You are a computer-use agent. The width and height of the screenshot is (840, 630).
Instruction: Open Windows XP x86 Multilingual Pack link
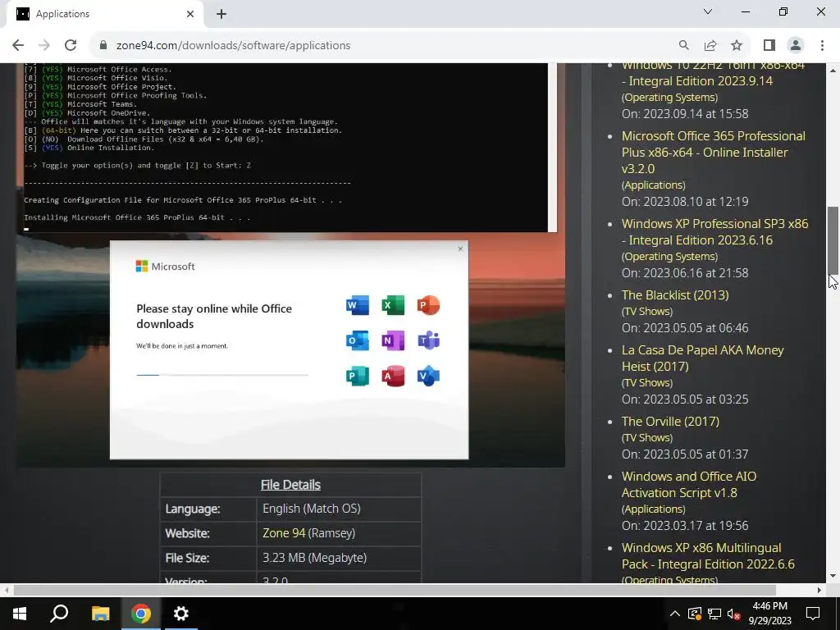click(708, 556)
